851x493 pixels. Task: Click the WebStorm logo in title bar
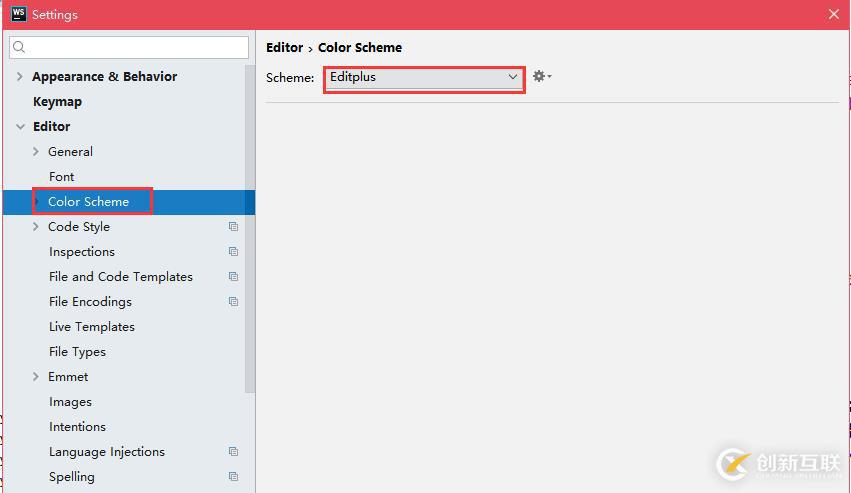point(18,14)
